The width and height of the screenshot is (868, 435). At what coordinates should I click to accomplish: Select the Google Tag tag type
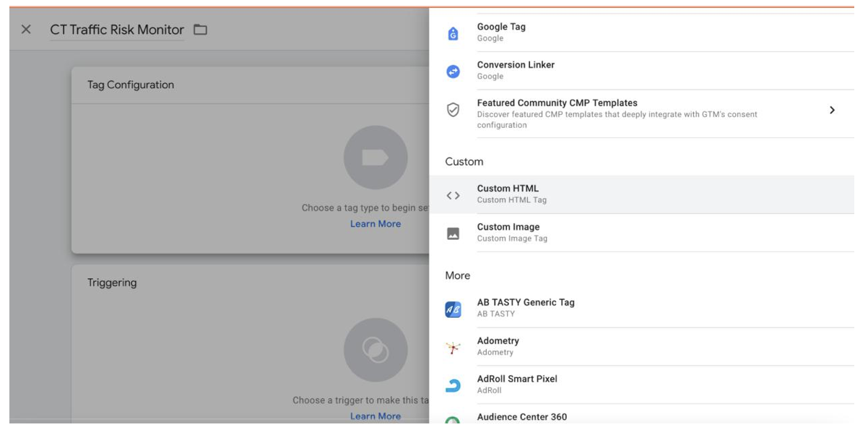(x=641, y=33)
